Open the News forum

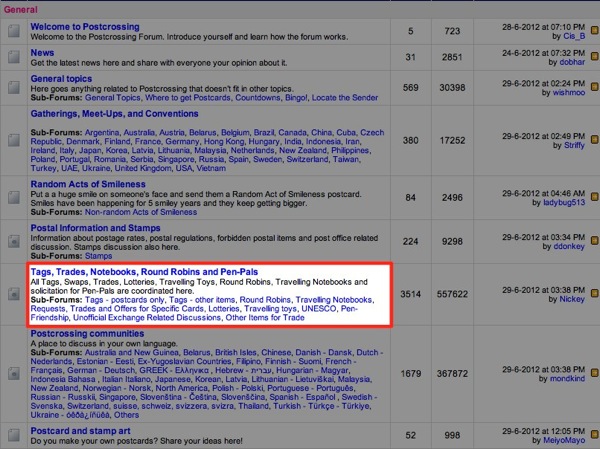point(42,53)
